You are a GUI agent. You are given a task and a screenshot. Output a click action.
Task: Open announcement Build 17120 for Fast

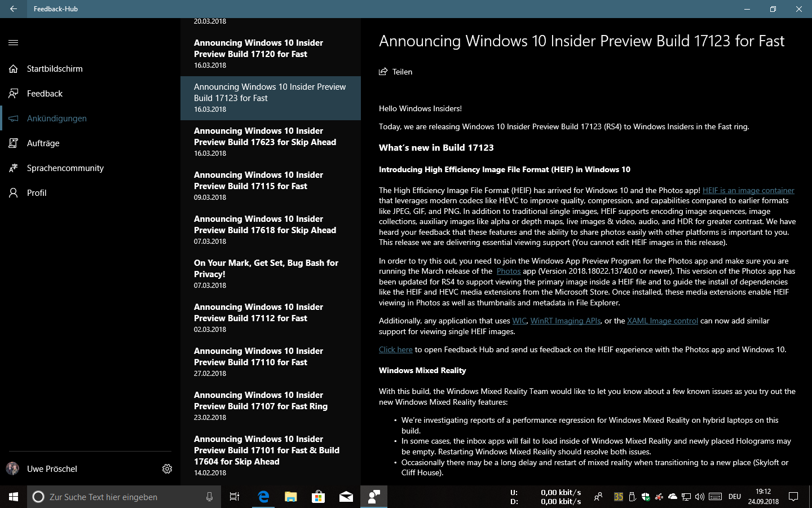click(x=271, y=54)
